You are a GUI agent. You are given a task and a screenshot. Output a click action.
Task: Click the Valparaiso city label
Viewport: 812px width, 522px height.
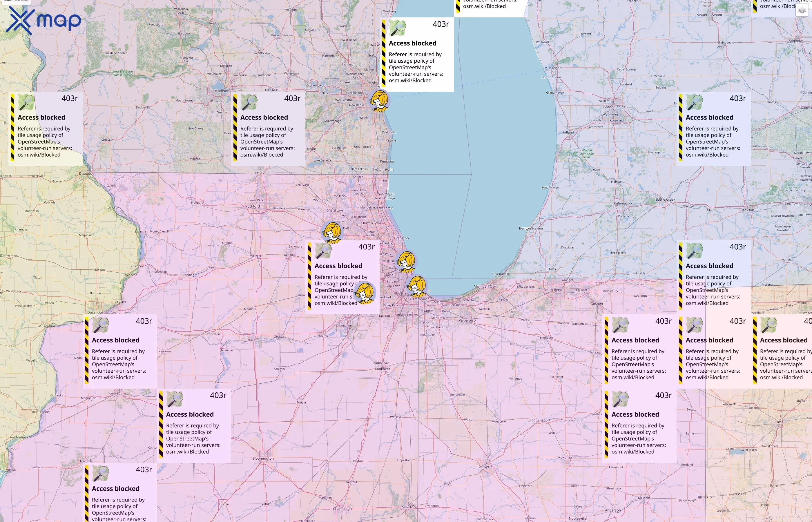click(x=467, y=320)
